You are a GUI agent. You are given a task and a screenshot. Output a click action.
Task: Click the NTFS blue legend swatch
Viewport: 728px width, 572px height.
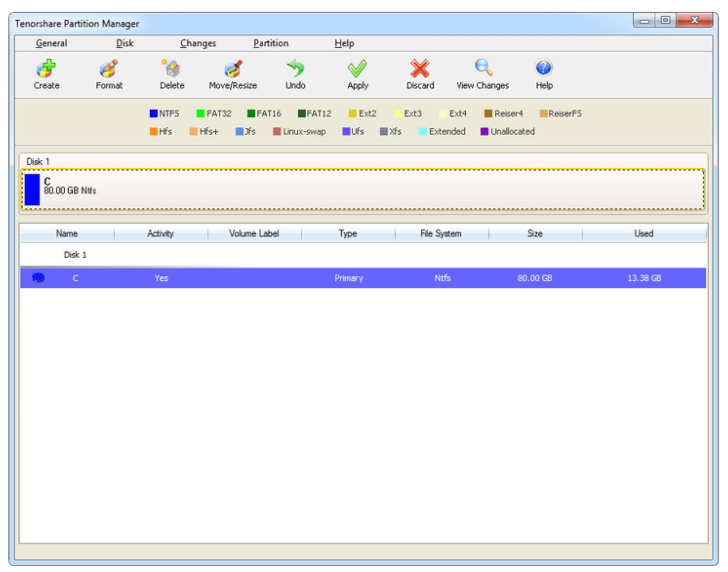tap(153, 113)
